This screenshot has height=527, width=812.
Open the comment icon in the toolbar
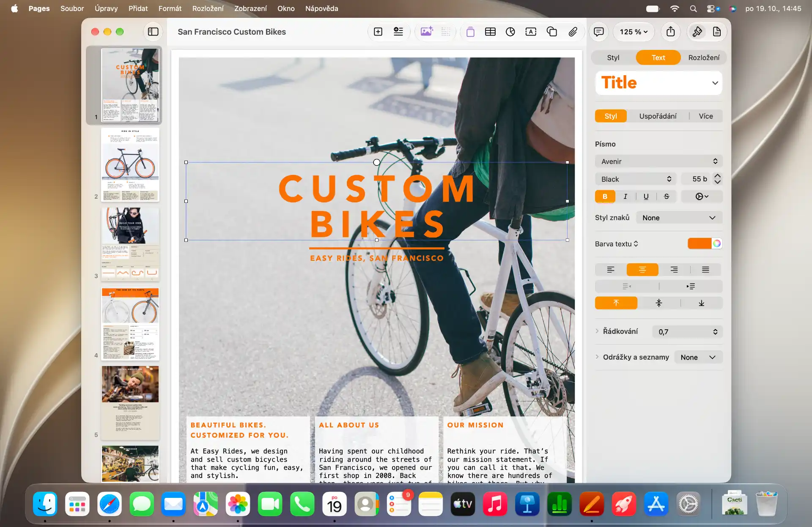pyautogui.click(x=598, y=32)
